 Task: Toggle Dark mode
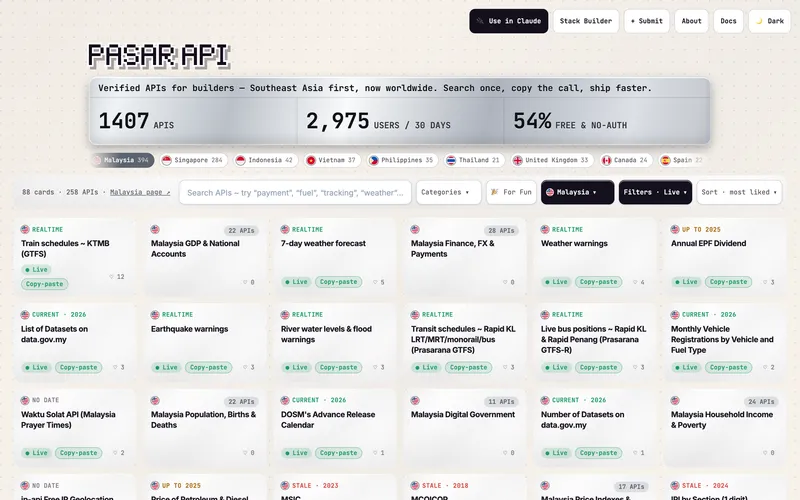click(x=769, y=21)
